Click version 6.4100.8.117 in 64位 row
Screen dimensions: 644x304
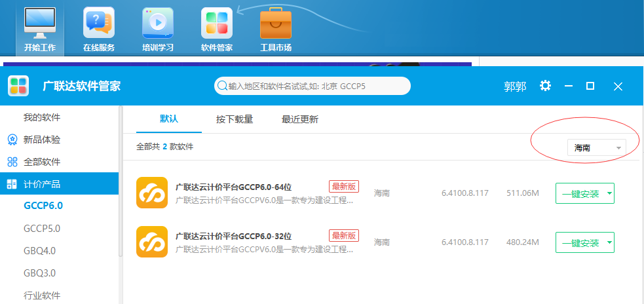(x=465, y=193)
